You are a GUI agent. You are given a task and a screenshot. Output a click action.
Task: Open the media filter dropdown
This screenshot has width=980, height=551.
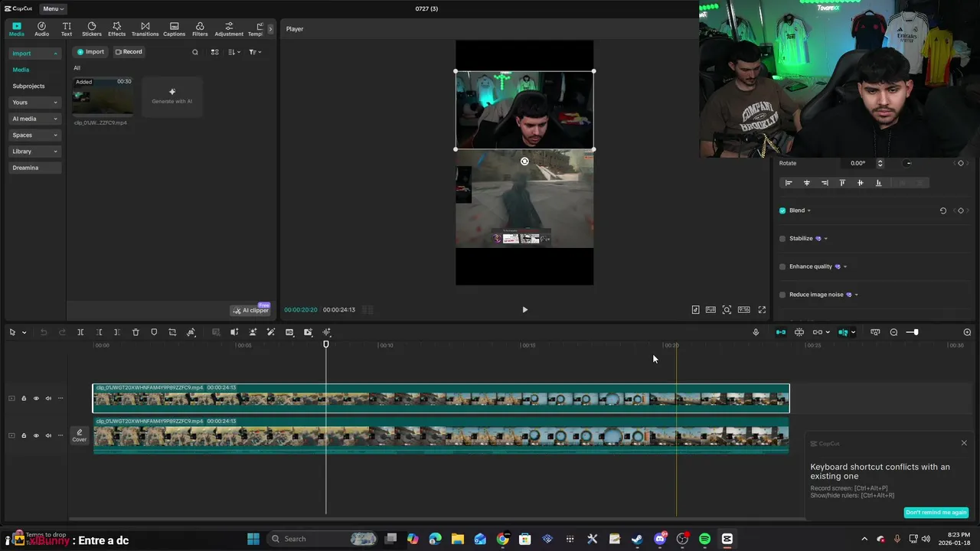coord(255,52)
